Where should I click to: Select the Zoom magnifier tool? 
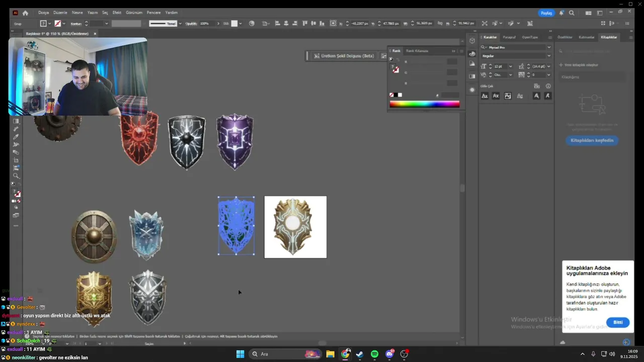click(x=16, y=176)
